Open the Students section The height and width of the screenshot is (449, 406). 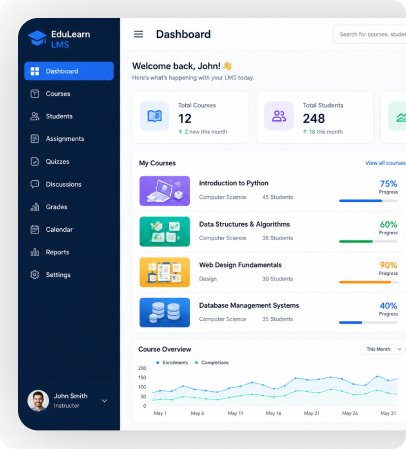(x=59, y=116)
